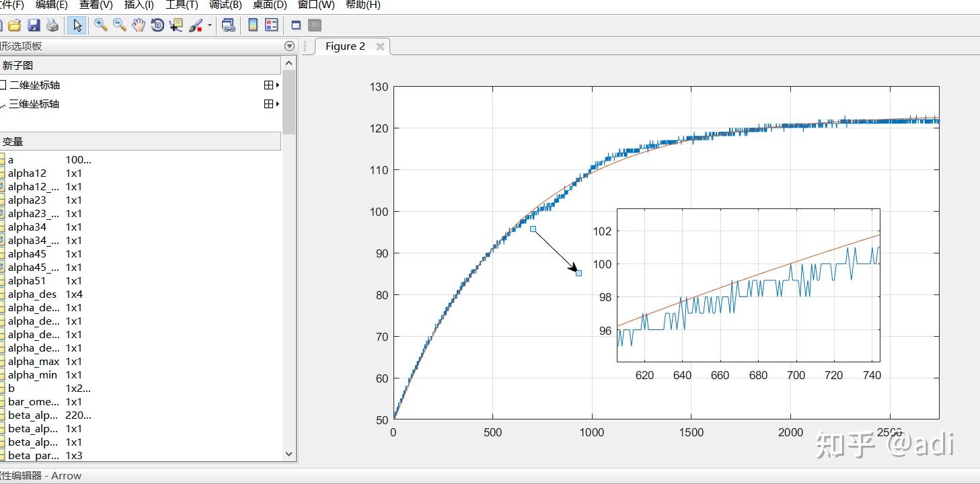Select the Brush data tool
The image size is (980, 484).
click(x=195, y=26)
